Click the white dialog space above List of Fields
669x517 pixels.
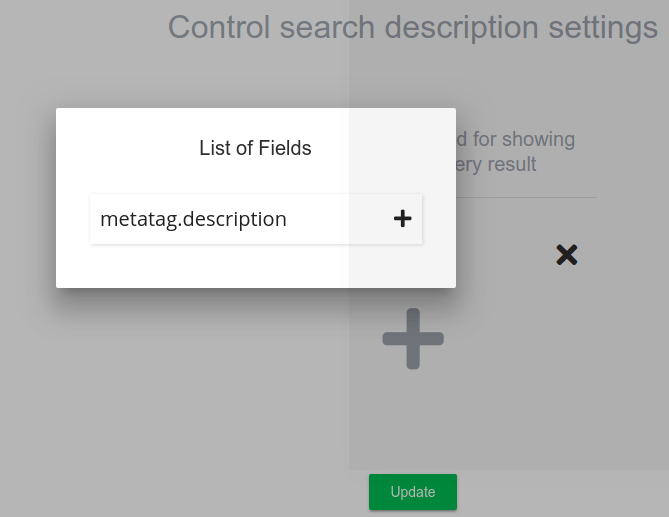255,120
